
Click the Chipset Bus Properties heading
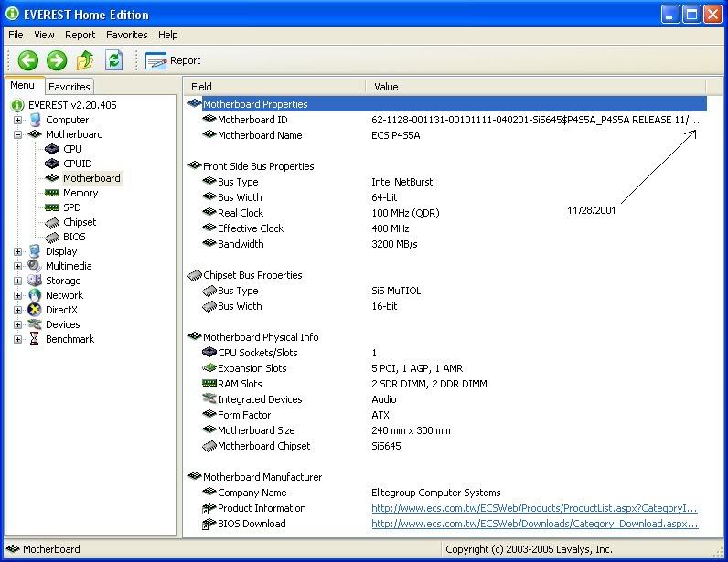click(252, 275)
